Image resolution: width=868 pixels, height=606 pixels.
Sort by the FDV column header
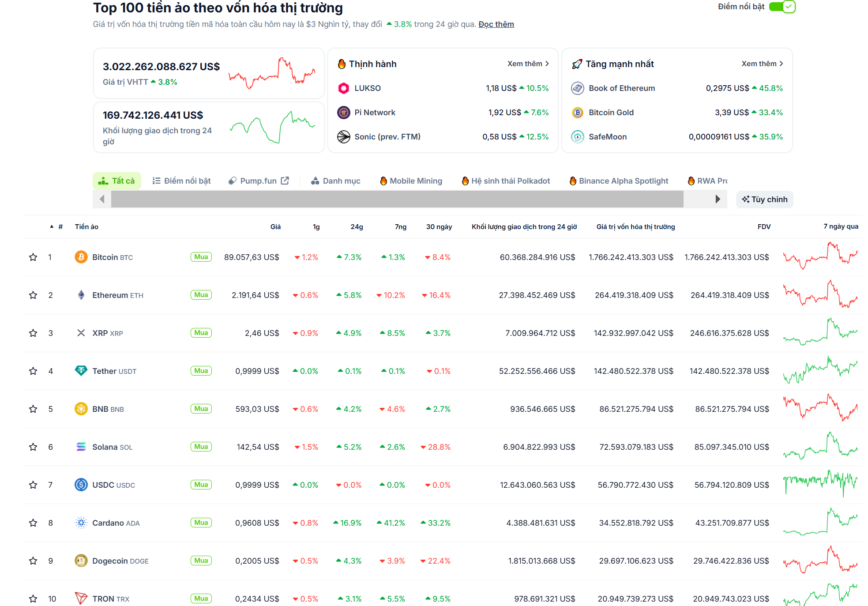pos(764,226)
